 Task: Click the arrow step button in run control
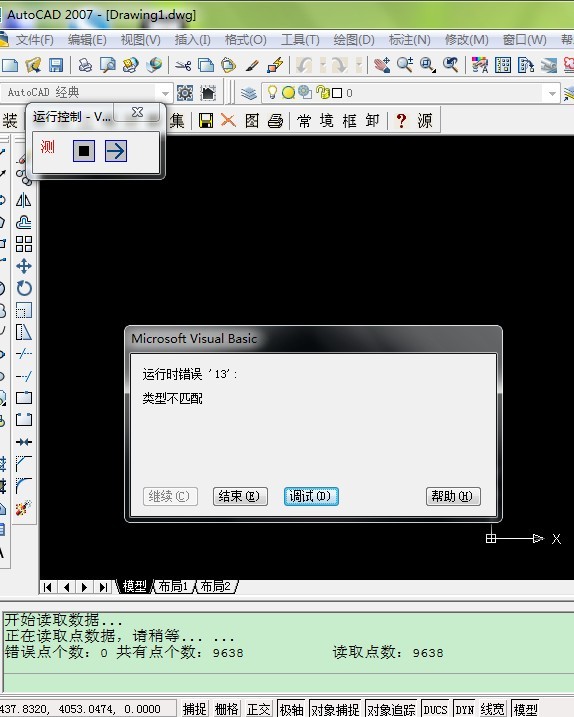pos(116,150)
